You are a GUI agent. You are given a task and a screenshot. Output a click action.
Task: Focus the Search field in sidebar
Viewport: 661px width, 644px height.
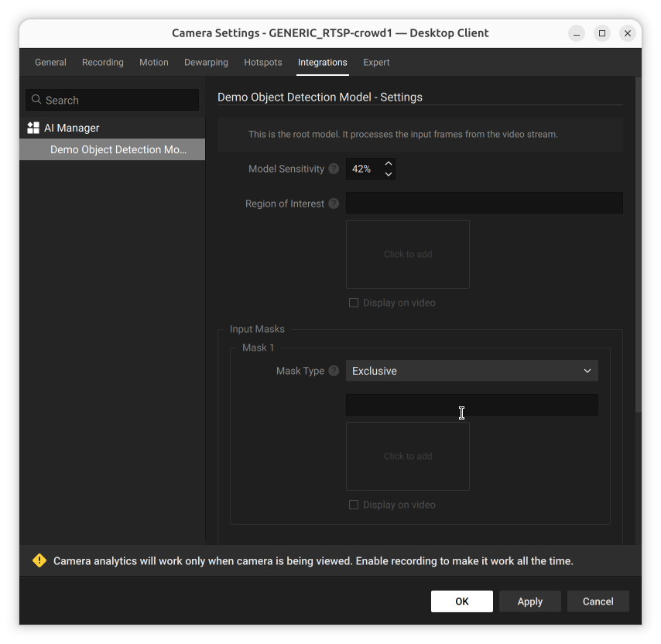[x=112, y=100]
